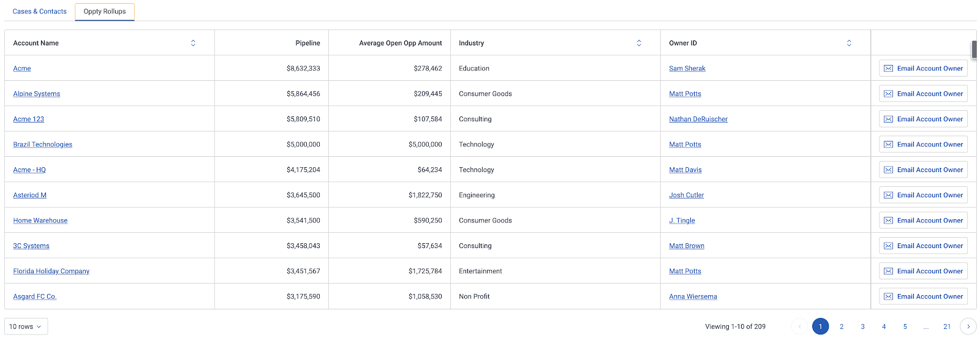Sort by Industry column arrows
Viewport: 980px width, 340px height.
click(x=639, y=43)
